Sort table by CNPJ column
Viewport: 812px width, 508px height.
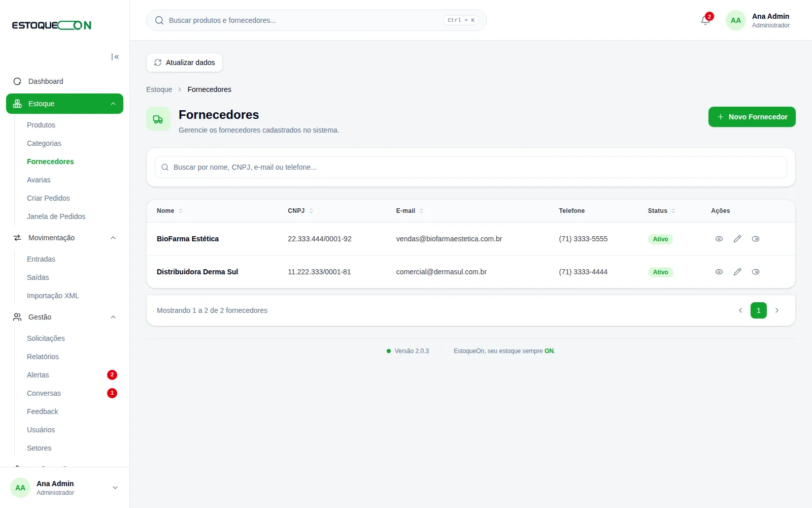300,211
